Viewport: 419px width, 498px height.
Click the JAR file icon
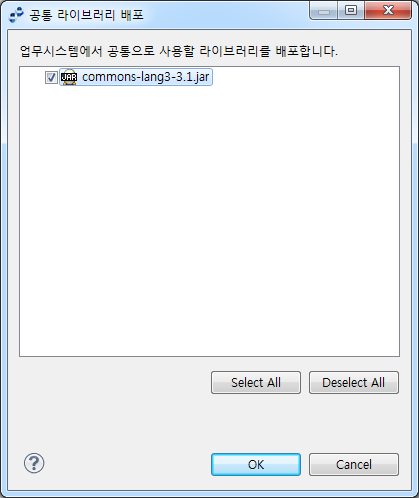pyautogui.click(x=69, y=77)
